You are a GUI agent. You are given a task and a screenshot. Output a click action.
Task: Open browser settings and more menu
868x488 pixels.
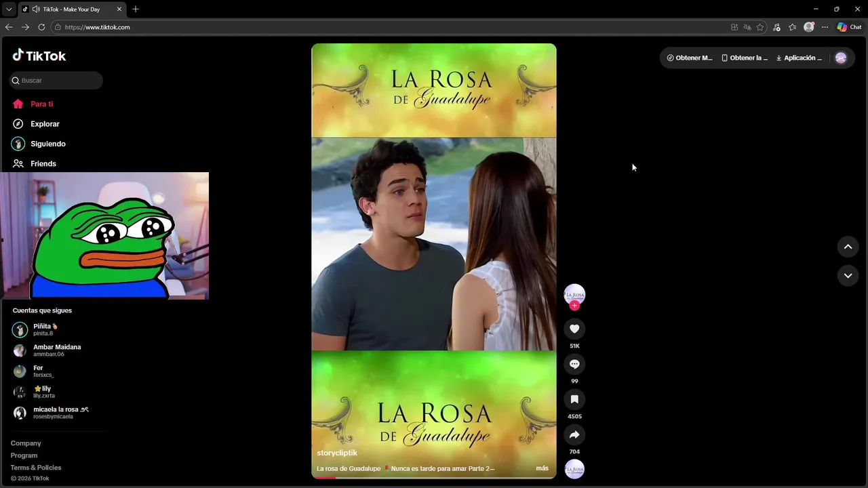click(x=825, y=27)
